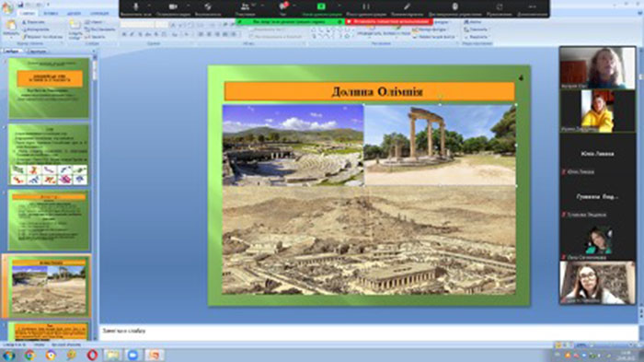Screen dimensions: 644x362
Task: Open the Zoom participants panel
Action: pyautogui.click(x=245, y=6)
